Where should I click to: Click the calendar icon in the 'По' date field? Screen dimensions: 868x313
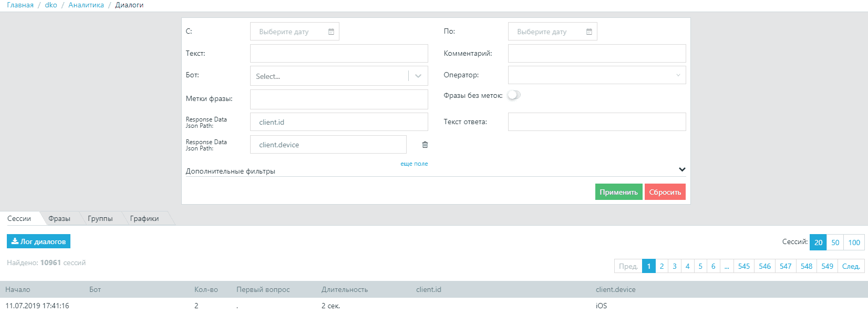coord(589,32)
